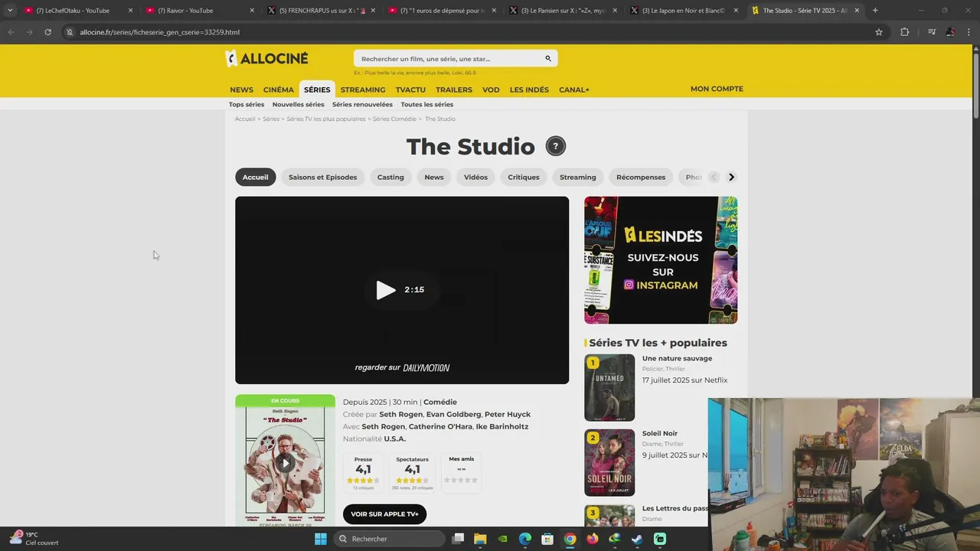Click Presse 4,1 rating
The height and width of the screenshot is (551, 980).
(x=363, y=471)
